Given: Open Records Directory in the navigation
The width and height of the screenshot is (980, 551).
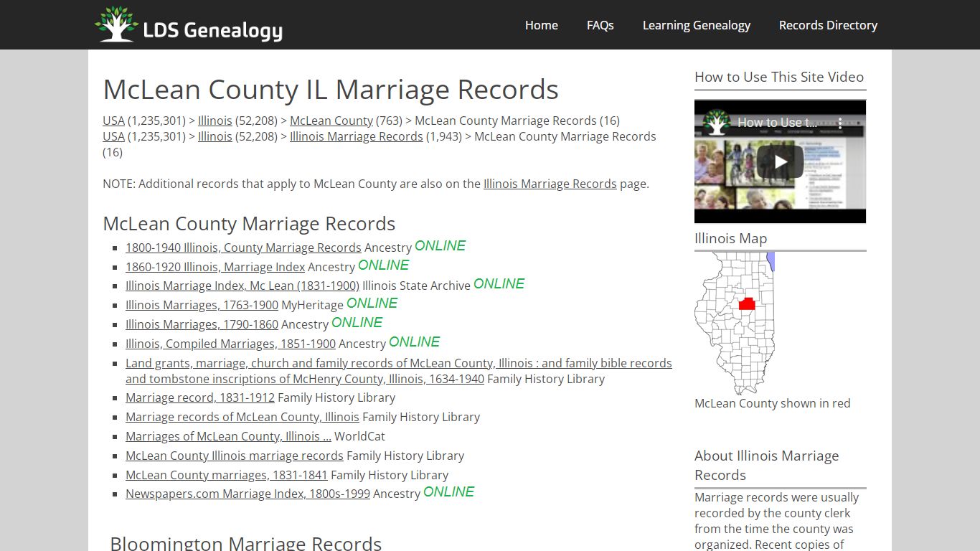Looking at the screenshot, I should point(828,25).
